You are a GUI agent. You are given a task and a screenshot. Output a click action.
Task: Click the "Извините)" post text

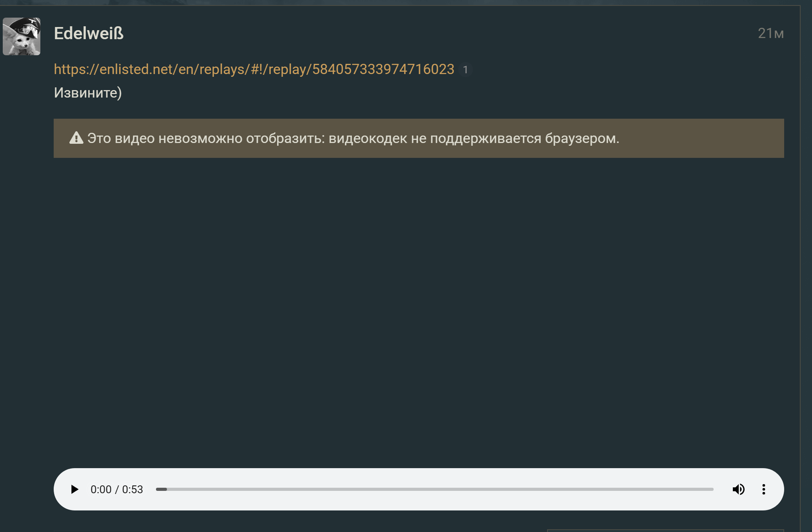tap(88, 93)
